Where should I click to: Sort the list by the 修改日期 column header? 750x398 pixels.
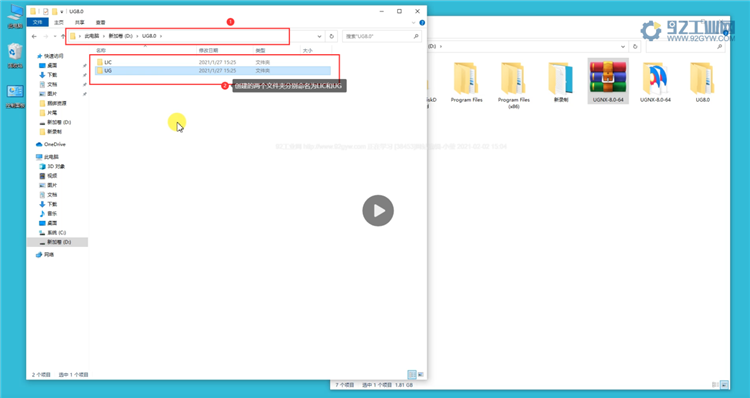(209, 50)
